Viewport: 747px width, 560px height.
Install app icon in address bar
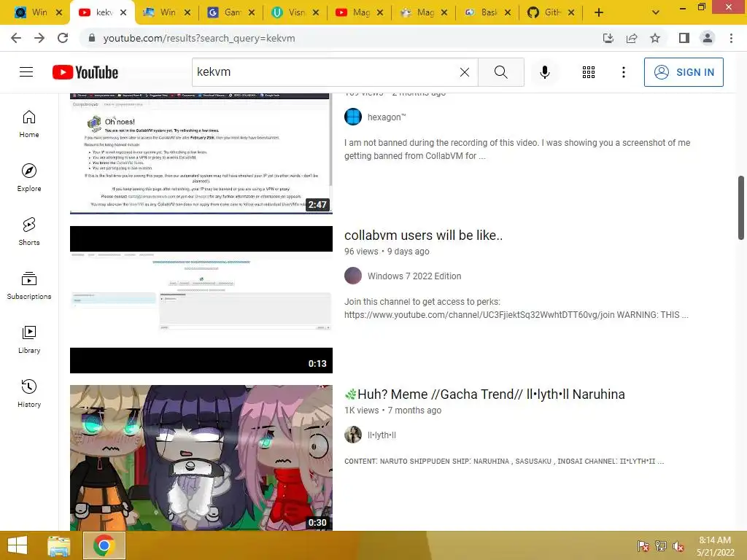tap(608, 38)
